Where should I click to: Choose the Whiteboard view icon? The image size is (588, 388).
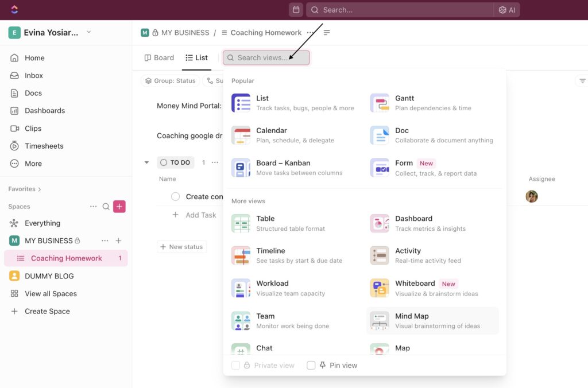click(x=380, y=288)
